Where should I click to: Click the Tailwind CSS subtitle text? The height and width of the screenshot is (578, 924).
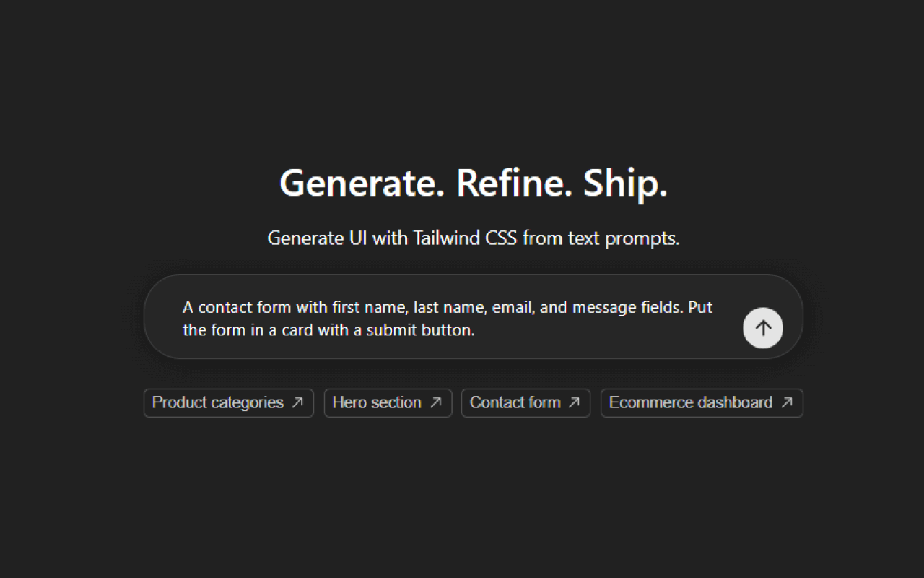pyautogui.click(x=473, y=238)
